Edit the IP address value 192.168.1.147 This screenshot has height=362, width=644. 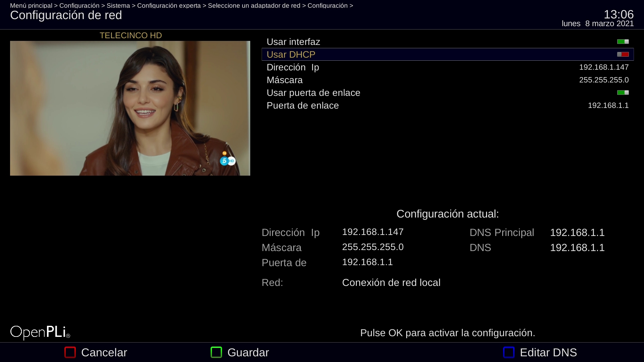coord(604,67)
